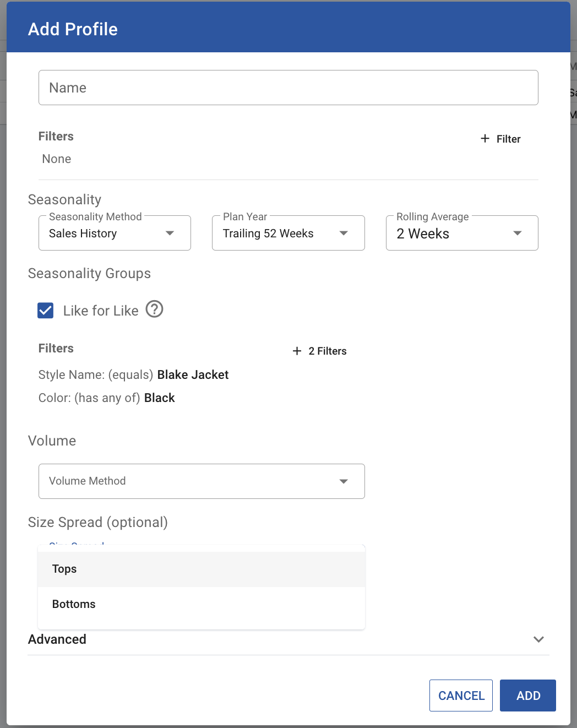
Task: Select the Color Black filter entry
Action: 107,398
